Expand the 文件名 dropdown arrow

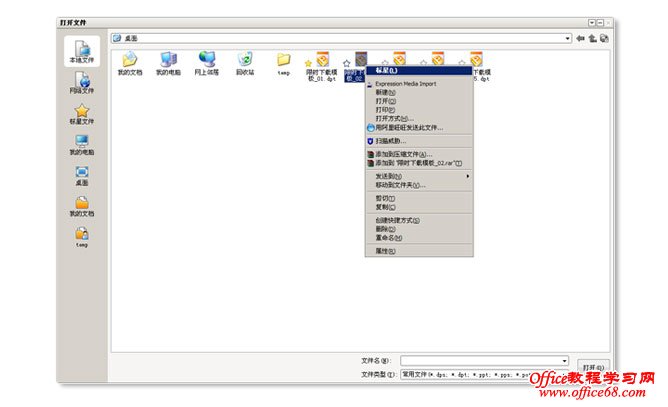pos(564,361)
